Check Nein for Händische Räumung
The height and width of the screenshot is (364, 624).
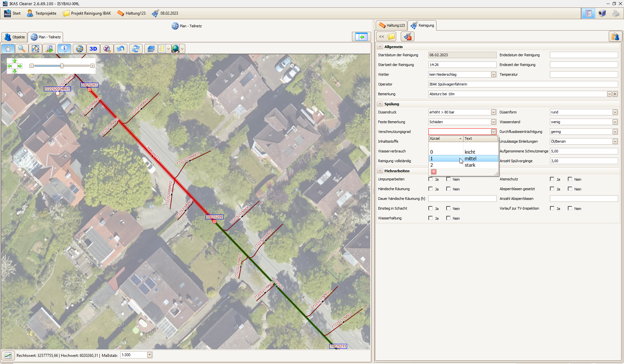coord(448,189)
